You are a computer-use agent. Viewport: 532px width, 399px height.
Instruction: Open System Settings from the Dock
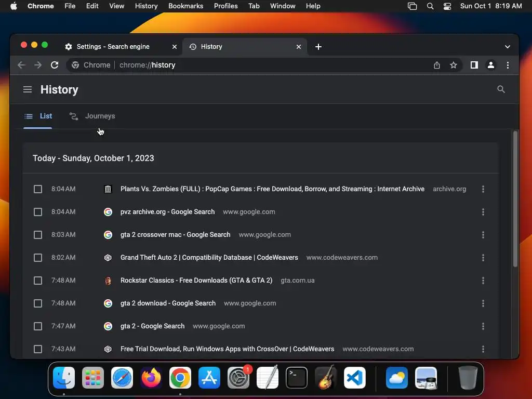[238, 378]
